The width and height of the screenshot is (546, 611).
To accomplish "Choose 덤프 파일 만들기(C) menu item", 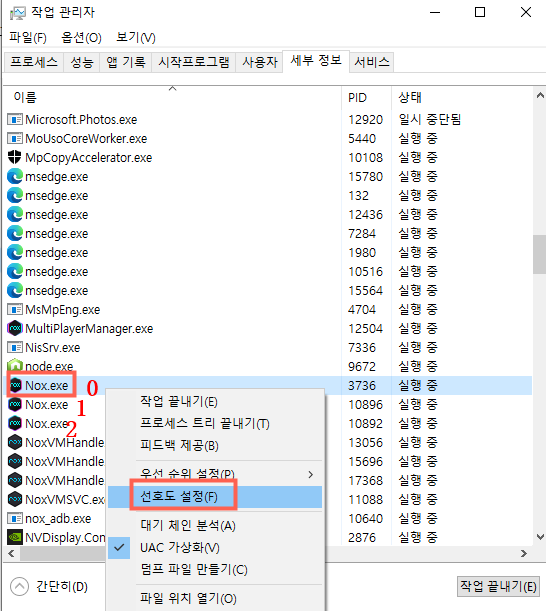I will point(215,570).
